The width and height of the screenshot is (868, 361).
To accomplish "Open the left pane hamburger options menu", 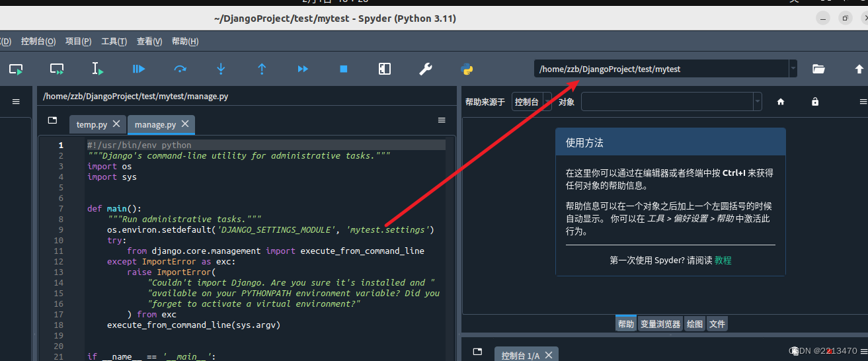I will [16, 102].
